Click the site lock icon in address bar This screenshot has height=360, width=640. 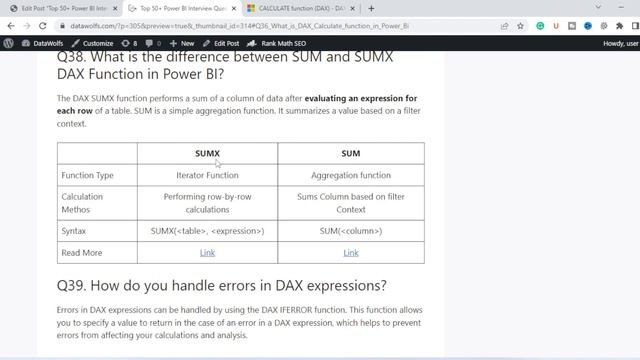click(x=62, y=26)
